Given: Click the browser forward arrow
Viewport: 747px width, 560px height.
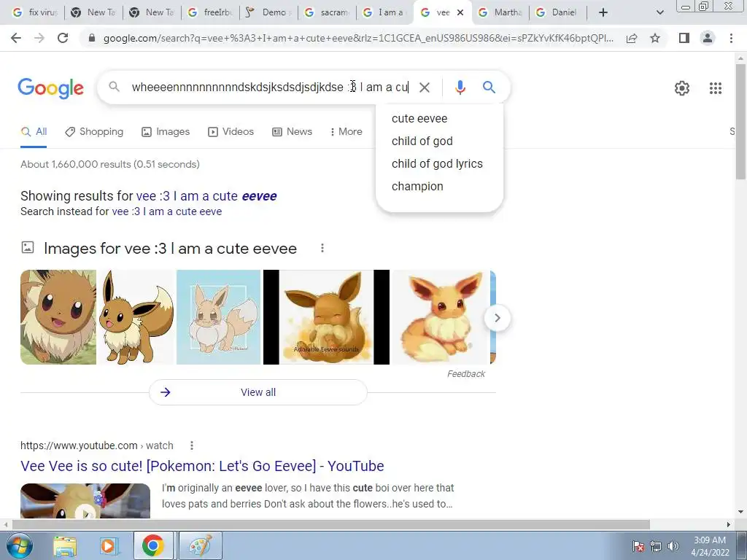Looking at the screenshot, I should point(39,38).
